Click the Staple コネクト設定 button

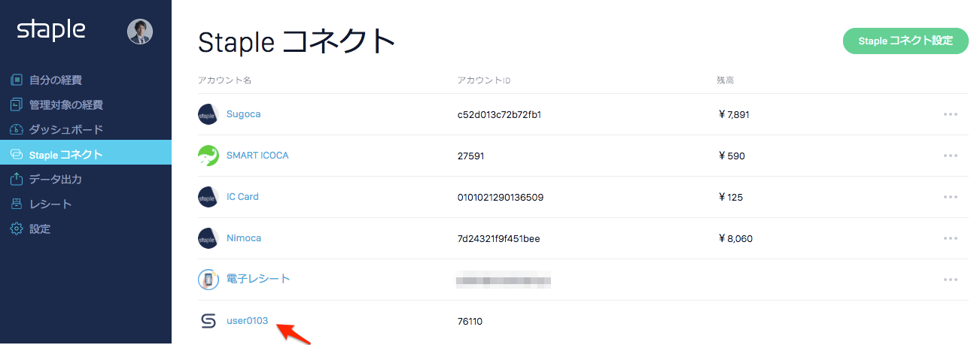905,41
